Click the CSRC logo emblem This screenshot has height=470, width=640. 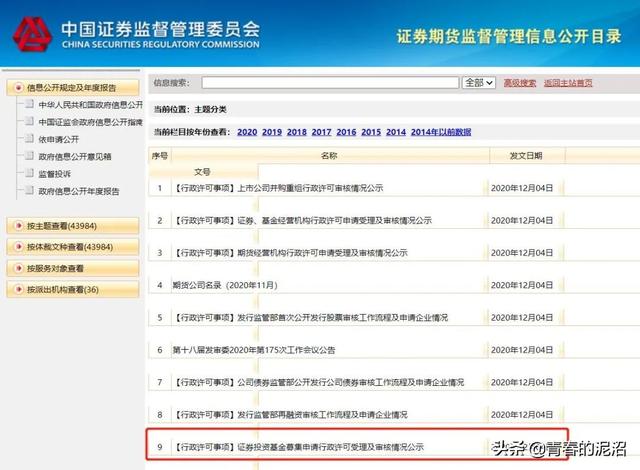[31, 35]
